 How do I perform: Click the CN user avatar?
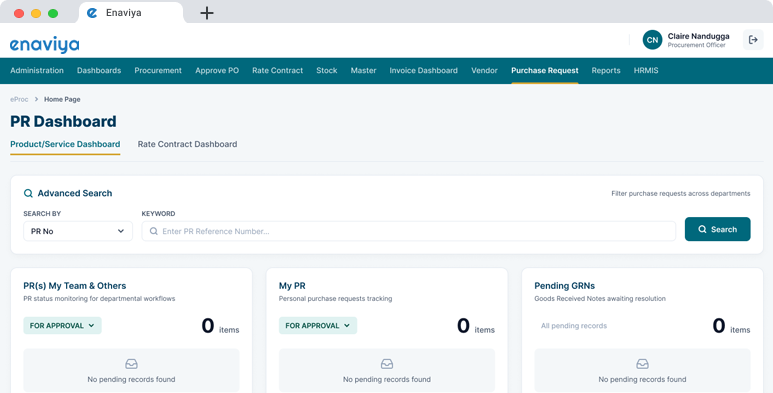point(652,40)
